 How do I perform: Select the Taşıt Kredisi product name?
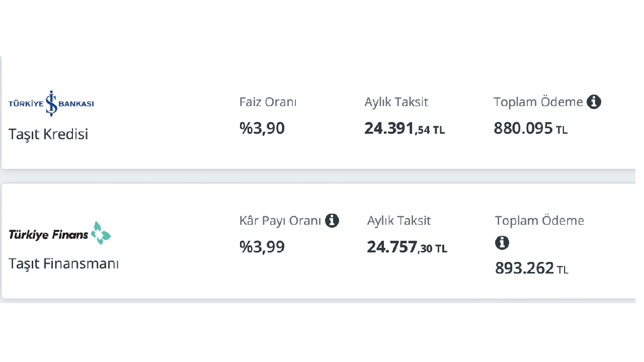click(x=48, y=134)
